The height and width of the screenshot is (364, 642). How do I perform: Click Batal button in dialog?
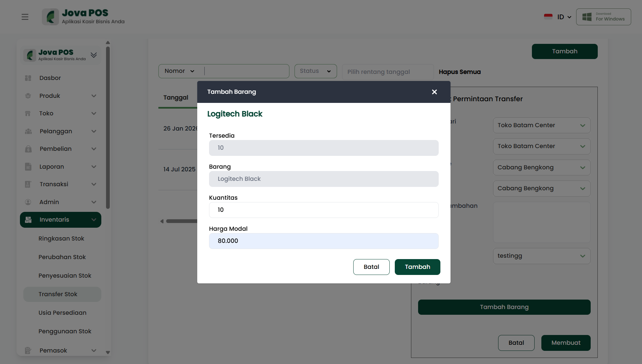[x=371, y=267]
